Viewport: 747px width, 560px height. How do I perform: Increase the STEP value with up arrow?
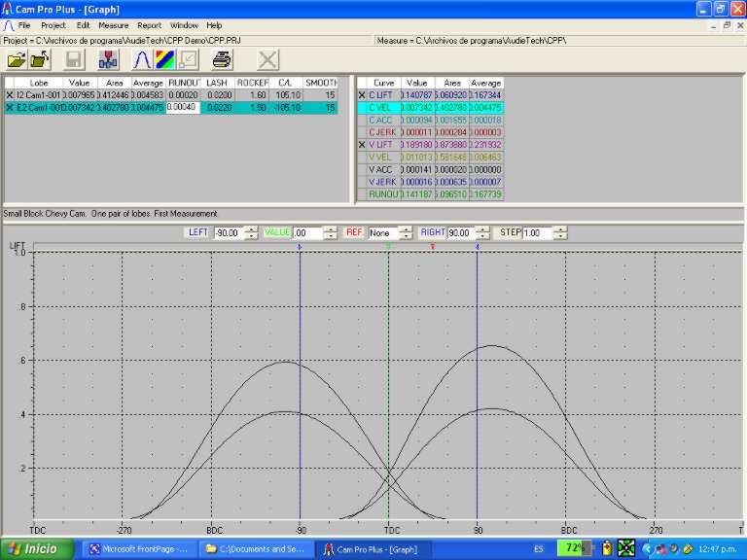coord(561,229)
